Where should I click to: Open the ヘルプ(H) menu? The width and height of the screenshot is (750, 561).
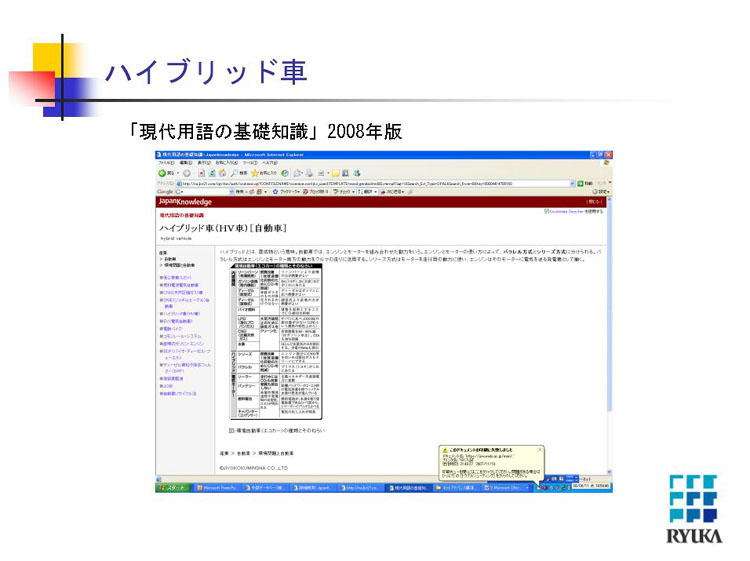click(x=270, y=163)
